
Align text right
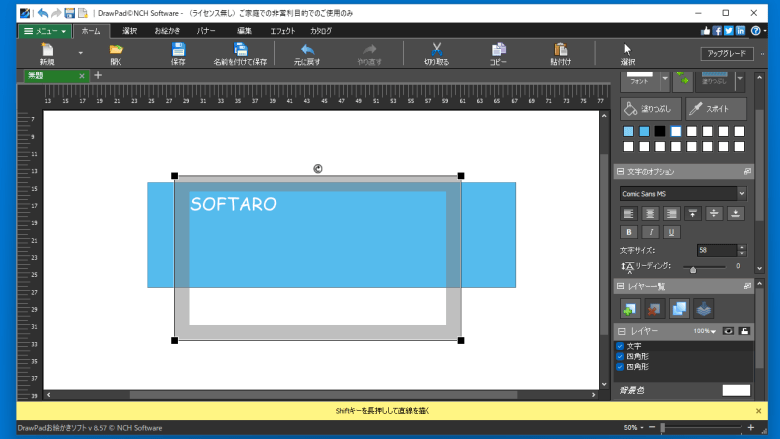click(671, 214)
